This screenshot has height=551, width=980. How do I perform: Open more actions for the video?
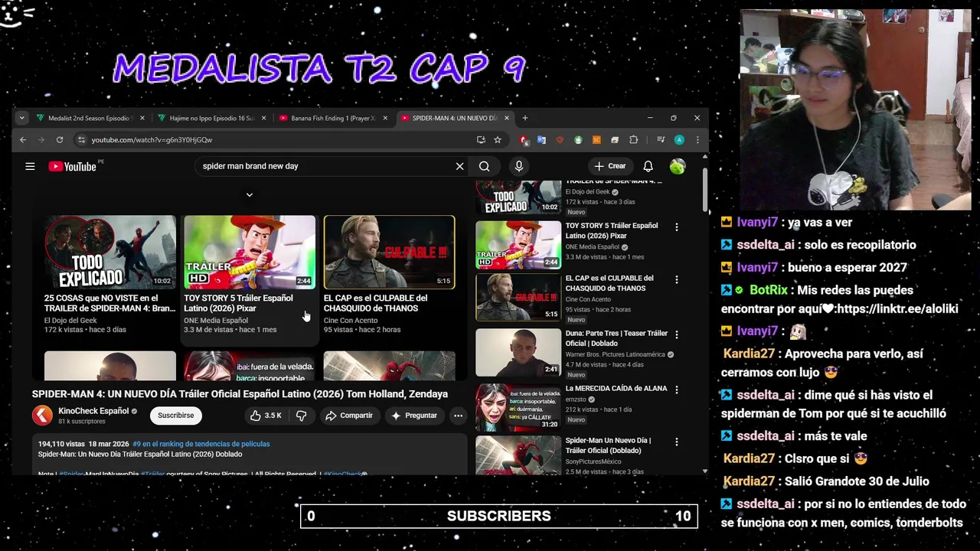pos(458,416)
